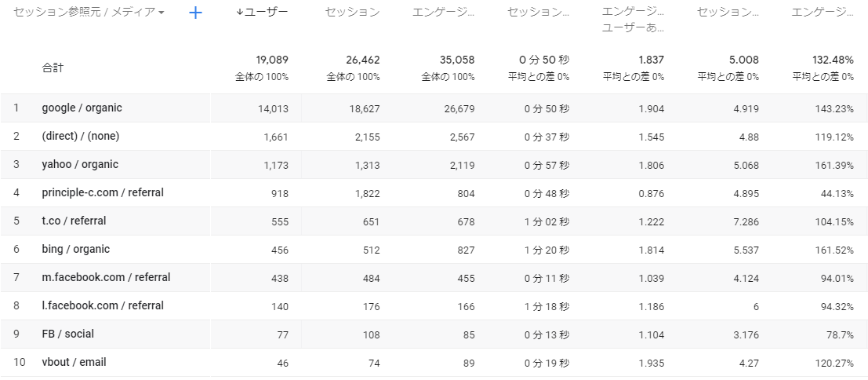Choose the principle-c.com / referral row
868x380 pixels.
click(103, 193)
